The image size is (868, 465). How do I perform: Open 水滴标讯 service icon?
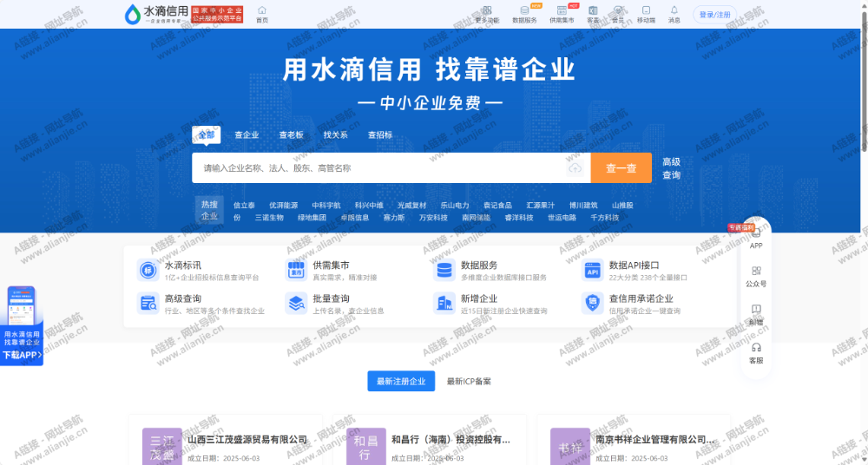click(x=148, y=270)
